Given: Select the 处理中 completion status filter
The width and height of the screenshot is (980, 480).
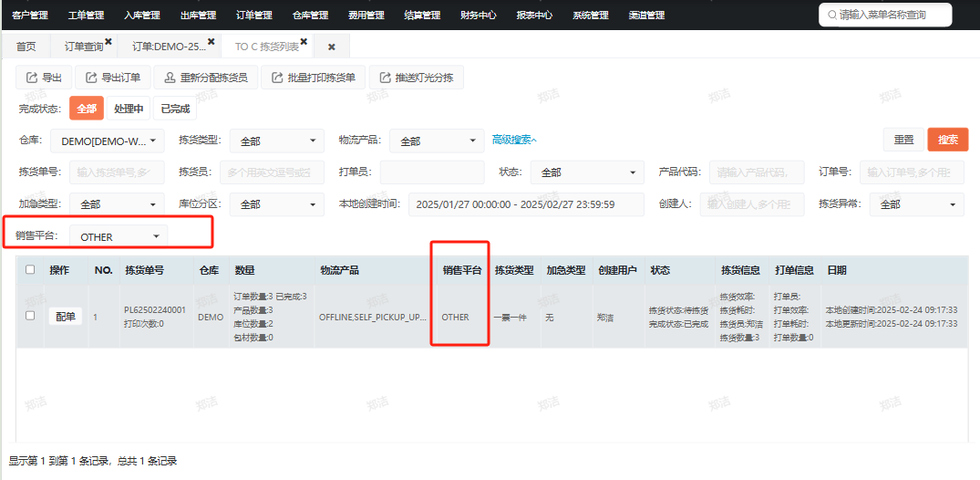Looking at the screenshot, I should pos(129,109).
